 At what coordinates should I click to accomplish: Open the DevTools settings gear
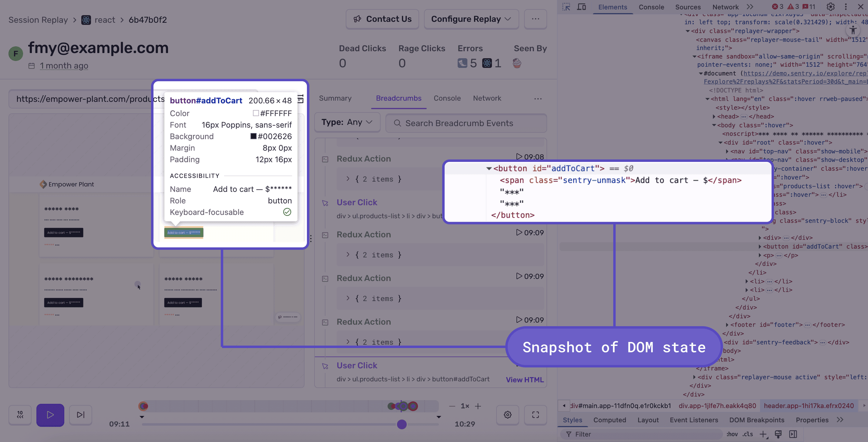coord(830,7)
